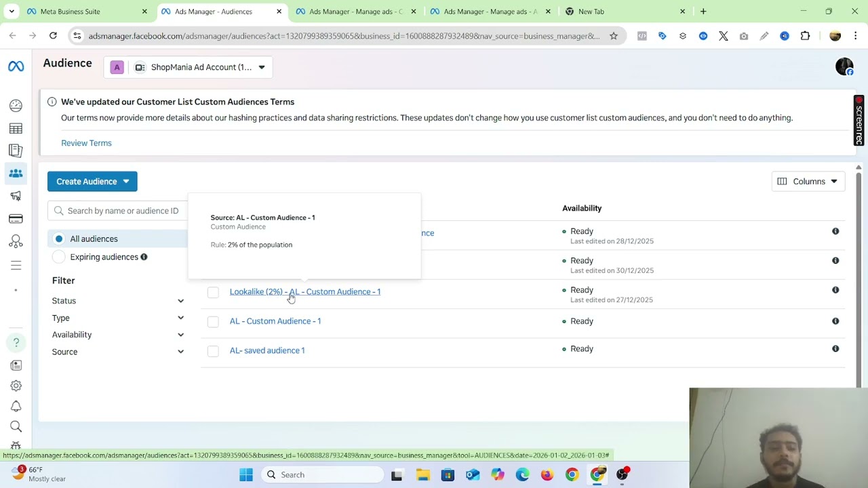The height and width of the screenshot is (488, 868).
Task: Click info icon for Lookalike audience row
Action: pos(835,290)
